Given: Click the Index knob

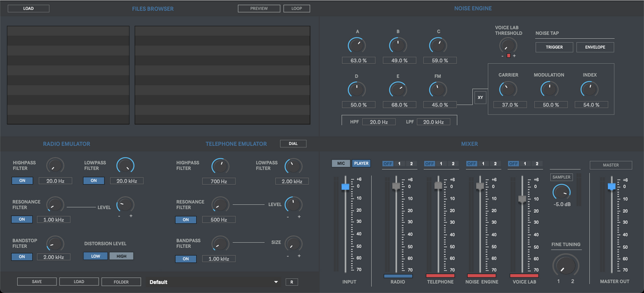Looking at the screenshot, I should (589, 89).
